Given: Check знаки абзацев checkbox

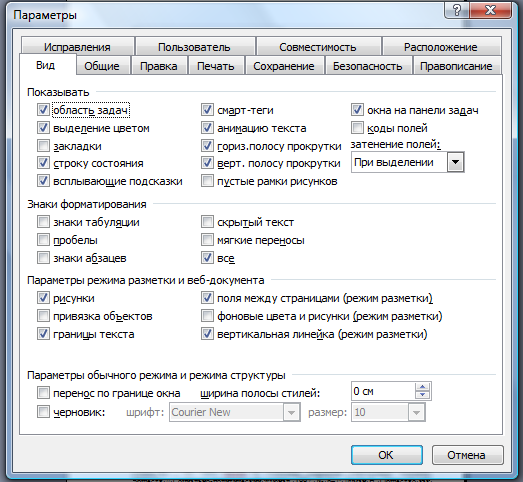Looking at the screenshot, I should (43, 258).
